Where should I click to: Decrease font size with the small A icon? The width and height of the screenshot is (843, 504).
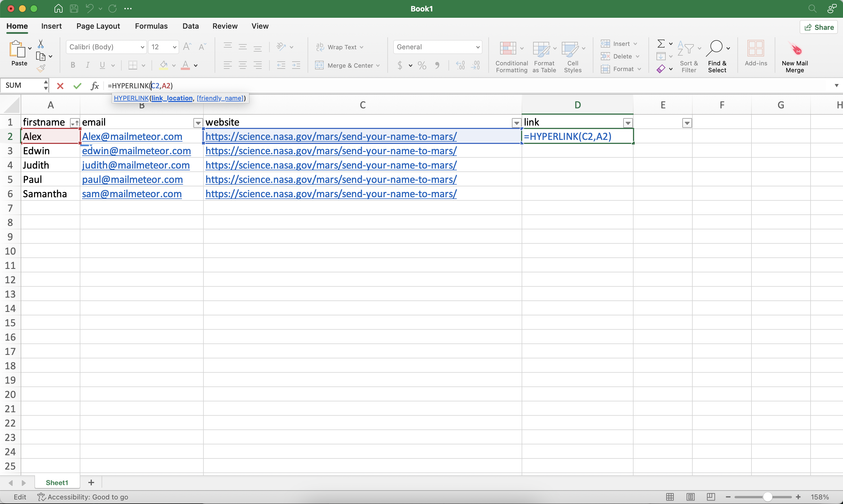(x=202, y=46)
